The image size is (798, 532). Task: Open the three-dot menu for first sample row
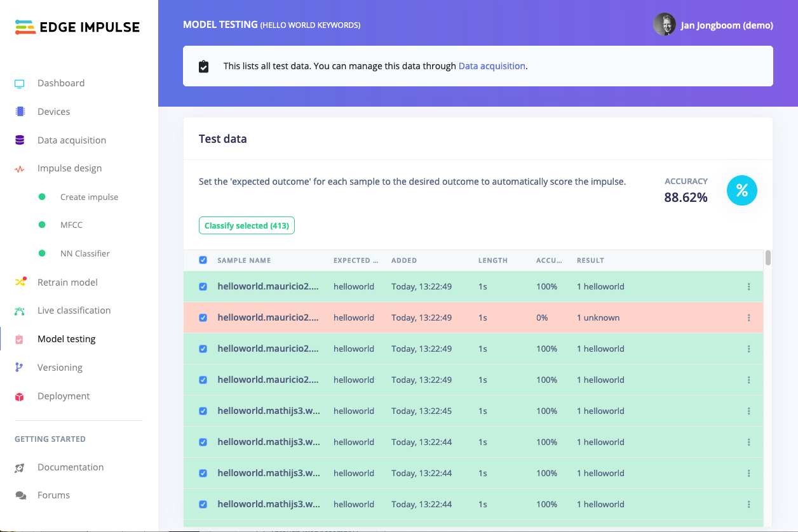(x=749, y=287)
